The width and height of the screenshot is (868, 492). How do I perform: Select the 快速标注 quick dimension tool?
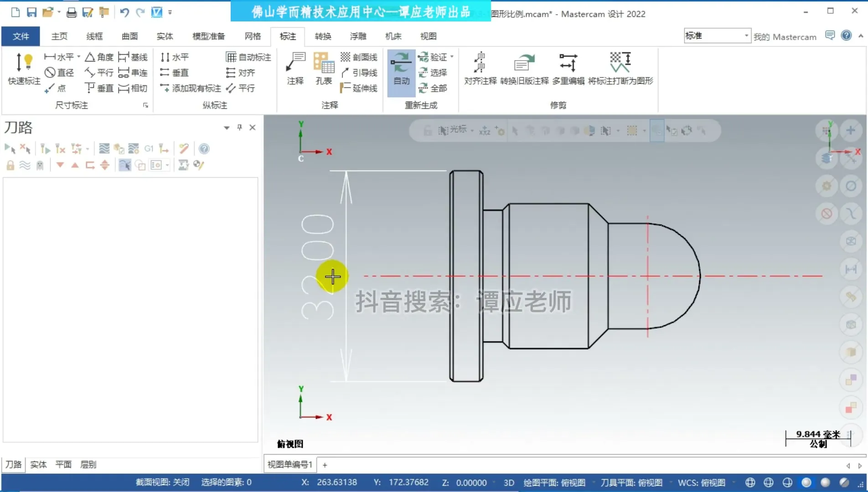point(23,71)
